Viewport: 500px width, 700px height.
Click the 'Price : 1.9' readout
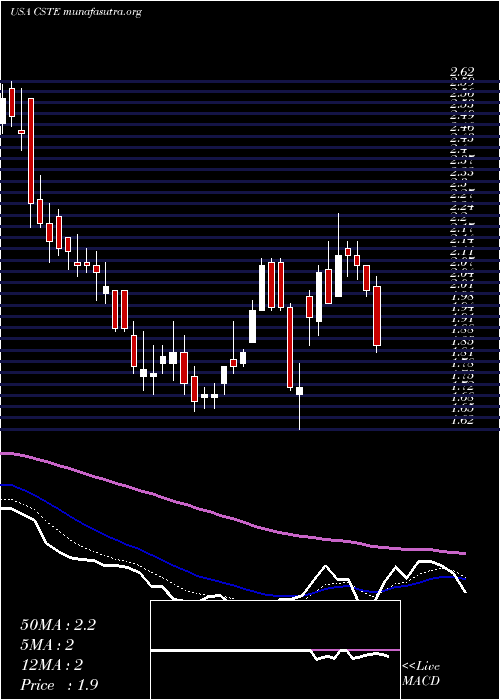click(x=59, y=685)
